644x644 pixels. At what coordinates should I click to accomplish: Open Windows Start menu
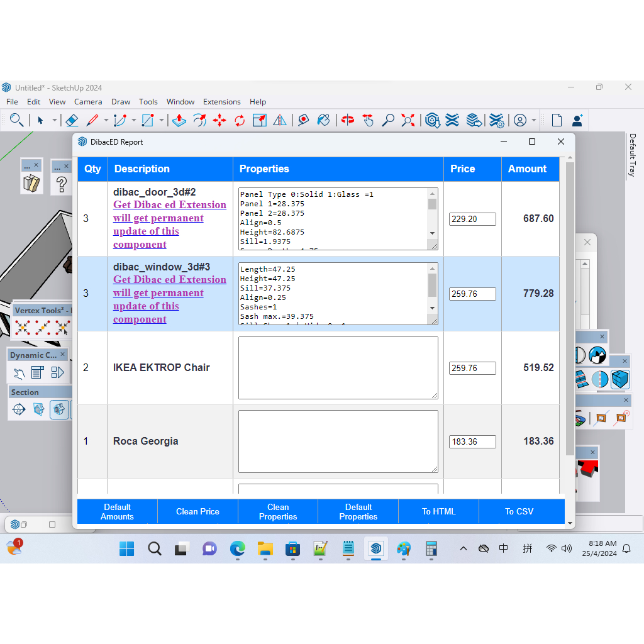coord(126,548)
